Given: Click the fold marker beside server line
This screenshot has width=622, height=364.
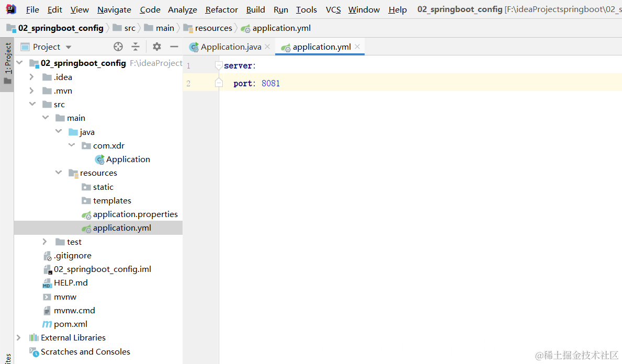Looking at the screenshot, I should pos(219,66).
